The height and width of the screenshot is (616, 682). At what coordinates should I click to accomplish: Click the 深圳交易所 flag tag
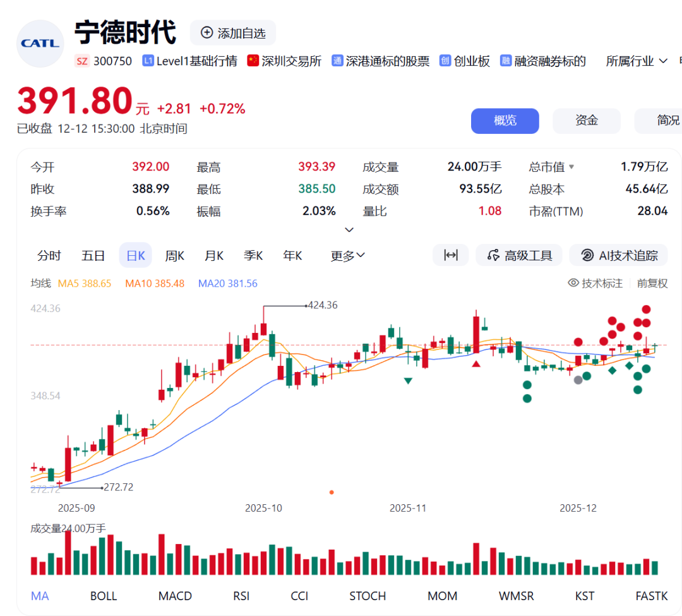(284, 61)
